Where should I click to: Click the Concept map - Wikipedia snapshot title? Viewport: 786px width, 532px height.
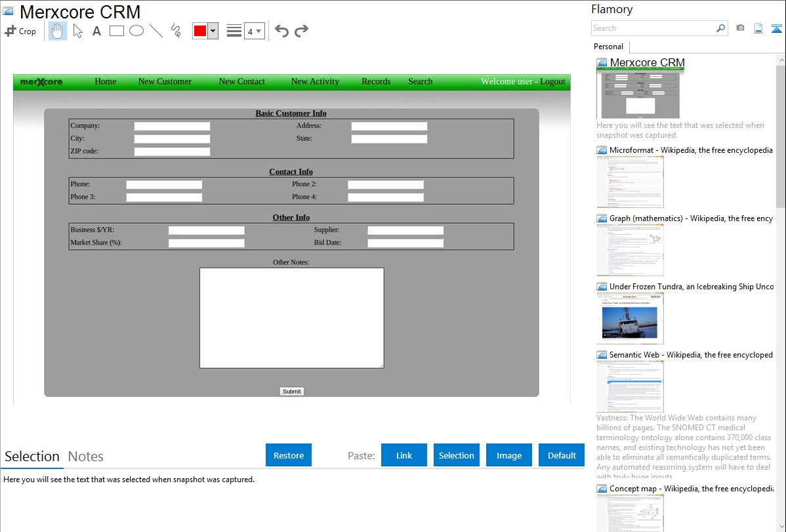(692, 489)
